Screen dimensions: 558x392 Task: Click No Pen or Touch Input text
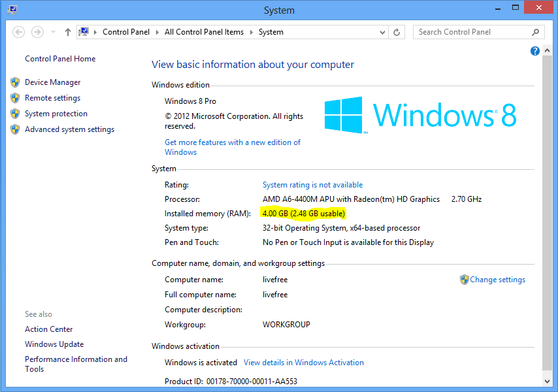(348, 242)
